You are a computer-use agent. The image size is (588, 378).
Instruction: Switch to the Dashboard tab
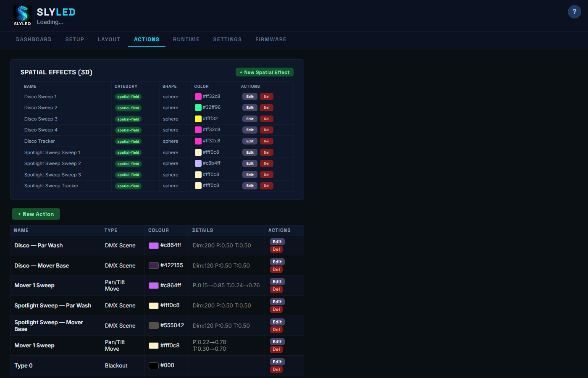tap(34, 39)
